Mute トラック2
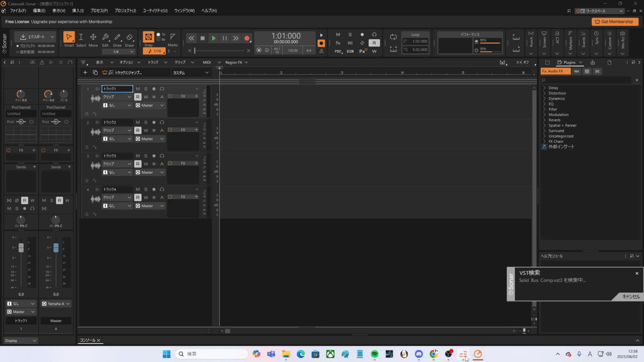 click(x=138, y=122)
